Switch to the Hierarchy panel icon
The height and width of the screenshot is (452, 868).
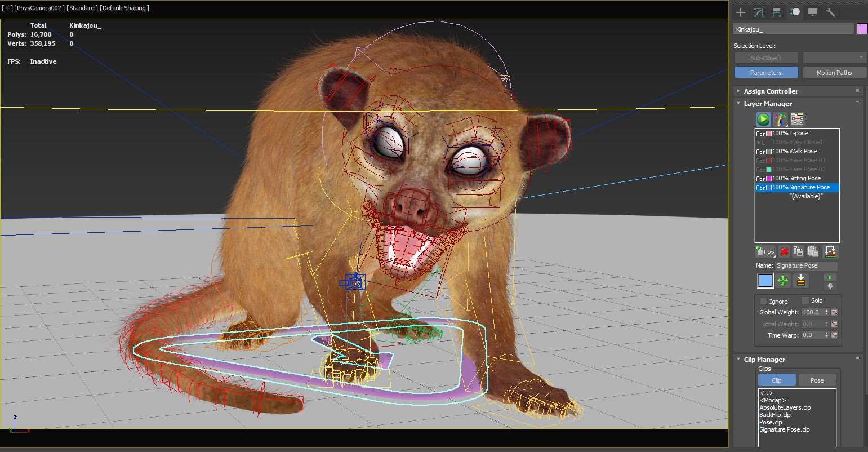click(775, 12)
